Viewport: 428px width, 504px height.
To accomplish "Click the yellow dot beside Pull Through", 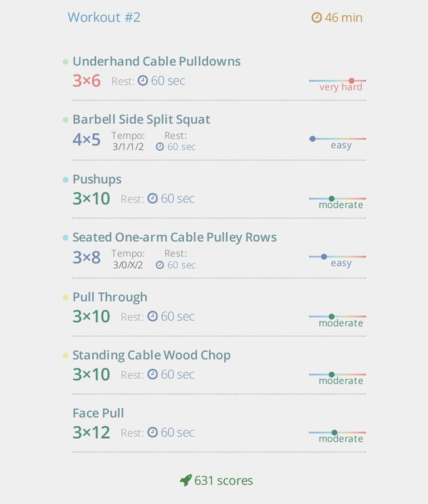I will 66,298.
